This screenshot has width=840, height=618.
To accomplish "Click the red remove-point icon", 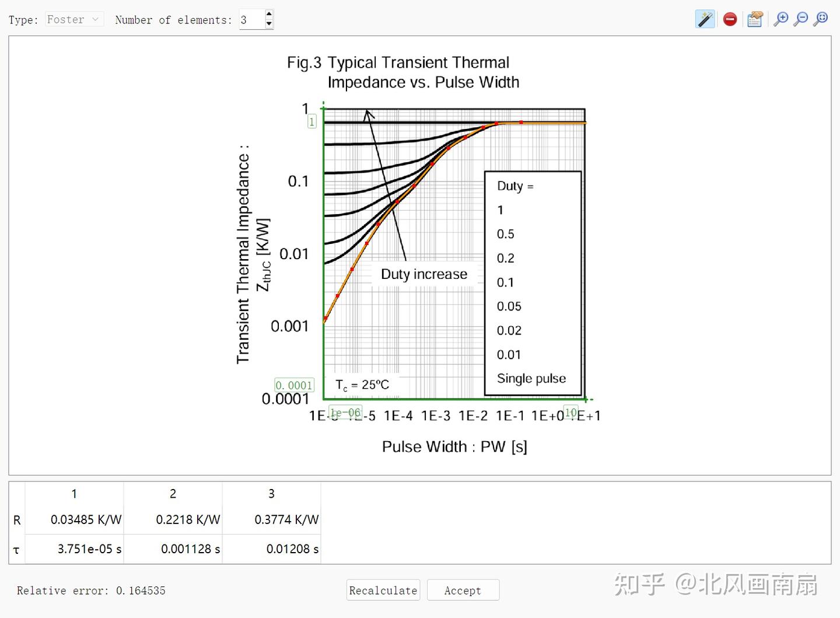I will pos(730,19).
